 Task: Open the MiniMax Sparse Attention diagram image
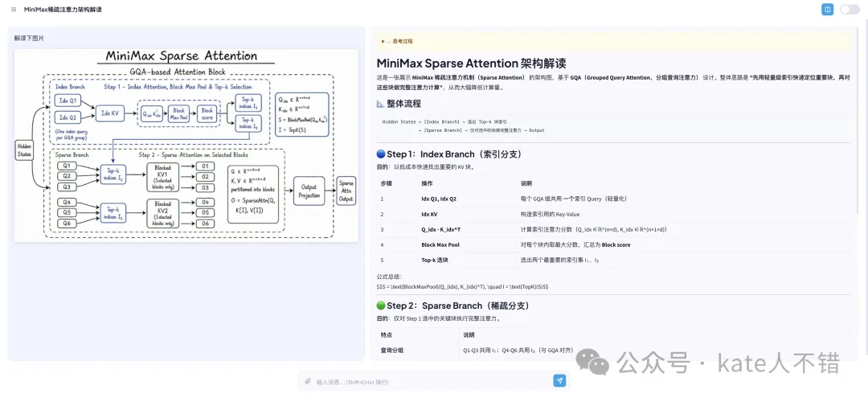tap(186, 145)
